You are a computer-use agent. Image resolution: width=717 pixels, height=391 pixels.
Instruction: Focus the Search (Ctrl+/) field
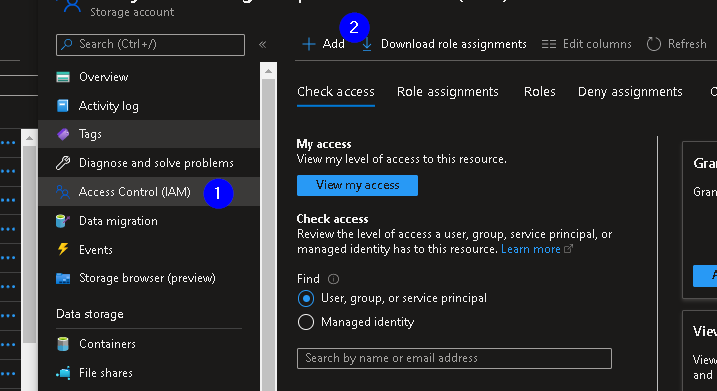coord(150,45)
